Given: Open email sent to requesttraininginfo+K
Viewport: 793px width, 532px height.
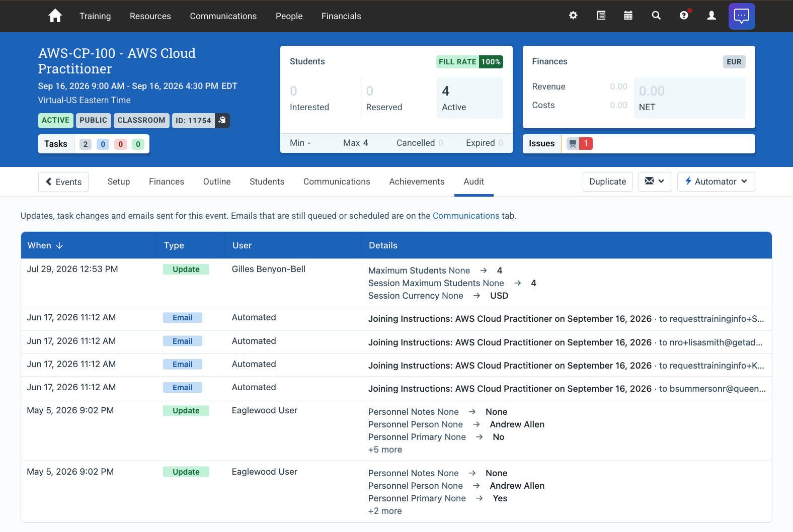Looking at the screenshot, I should click(x=566, y=366).
